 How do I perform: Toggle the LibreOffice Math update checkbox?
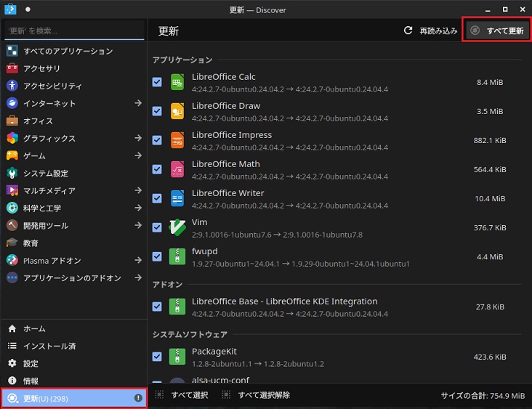coord(157,169)
